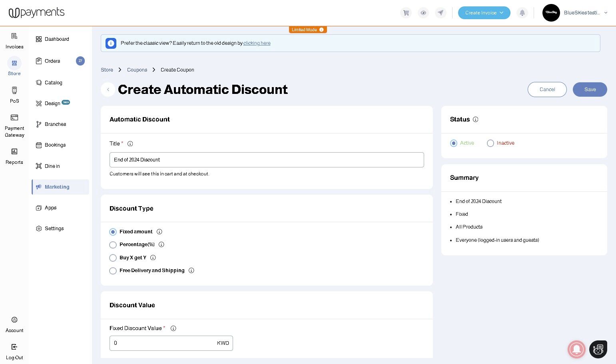The image size is (616, 364).
Task: Click the eye preview icon in header
Action: click(x=423, y=13)
